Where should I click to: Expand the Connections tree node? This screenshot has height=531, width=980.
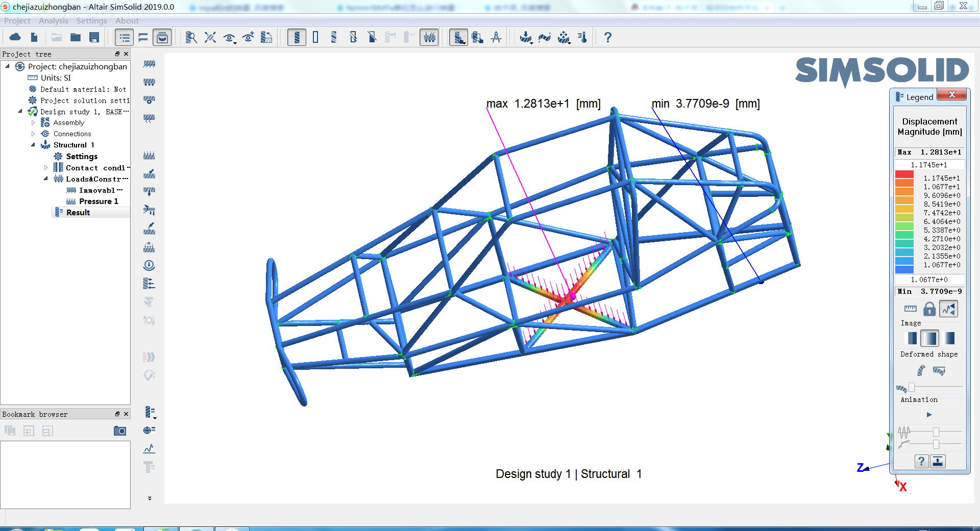pyautogui.click(x=33, y=134)
